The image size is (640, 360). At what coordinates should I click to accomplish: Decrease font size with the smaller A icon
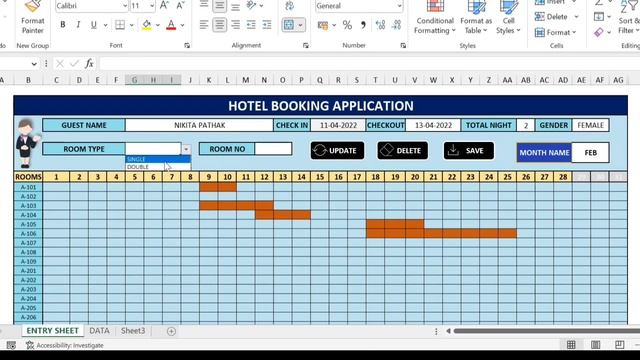click(180, 6)
